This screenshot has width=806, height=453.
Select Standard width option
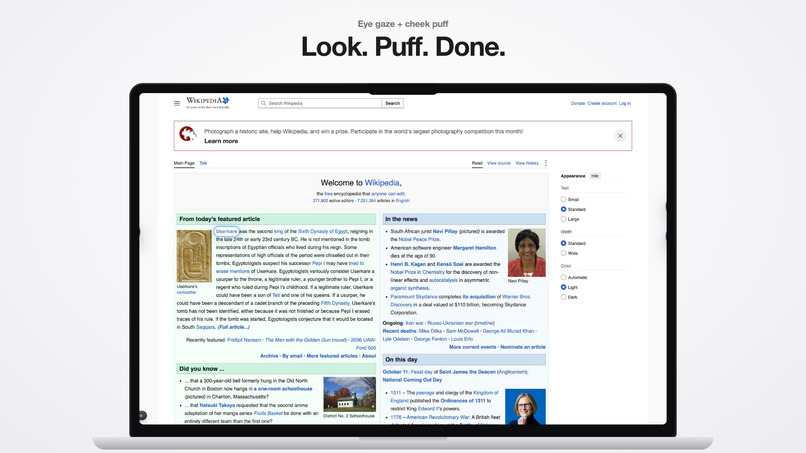tap(563, 243)
